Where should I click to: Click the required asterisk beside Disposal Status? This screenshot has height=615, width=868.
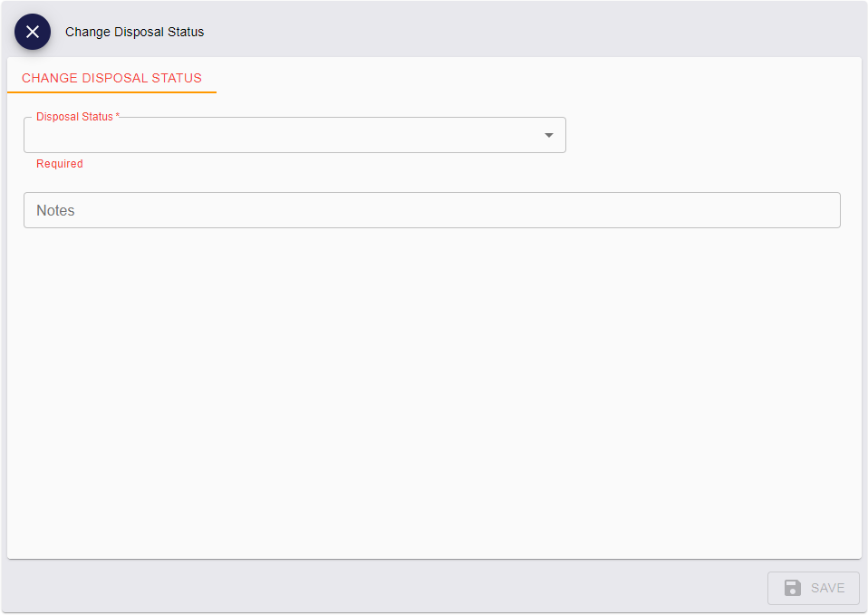(118, 116)
